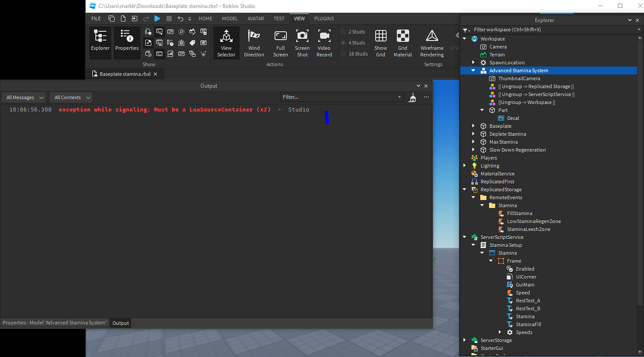Collapse the Workspace tree node
The height and width of the screenshot is (357, 644).
[x=465, y=39]
